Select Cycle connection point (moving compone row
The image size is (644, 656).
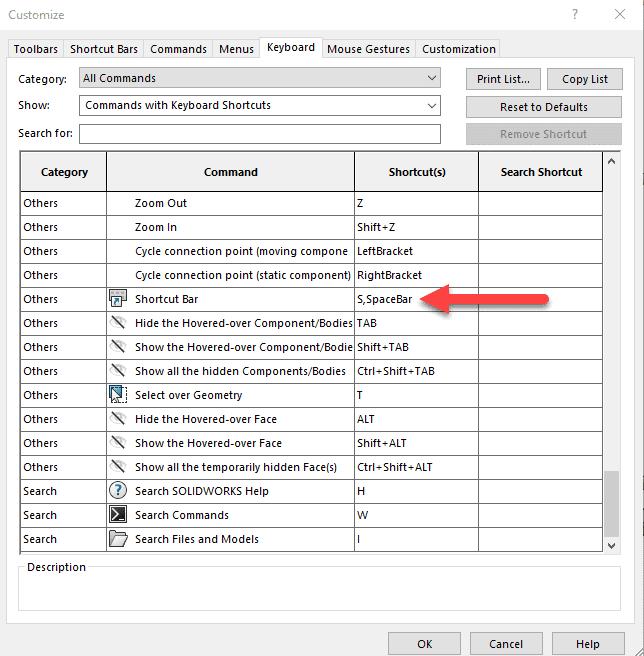pos(311,251)
